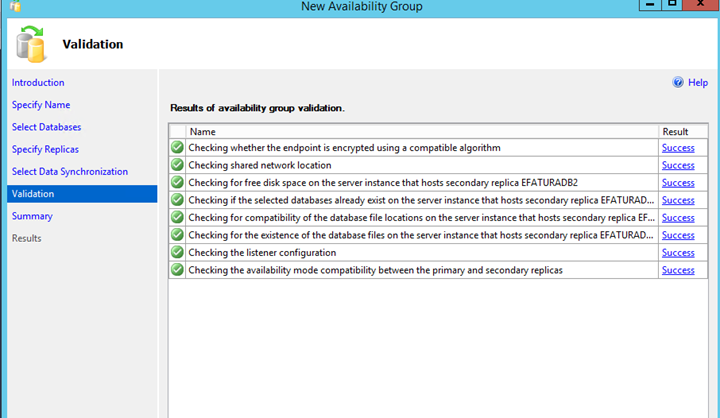This screenshot has height=418, width=720.
Task: Click green check icon for shared network location
Action: (177, 165)
